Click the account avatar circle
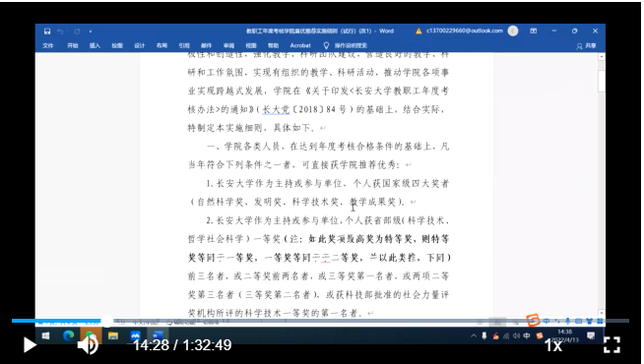The image size is (644, 364). click(x=513, y=30)
